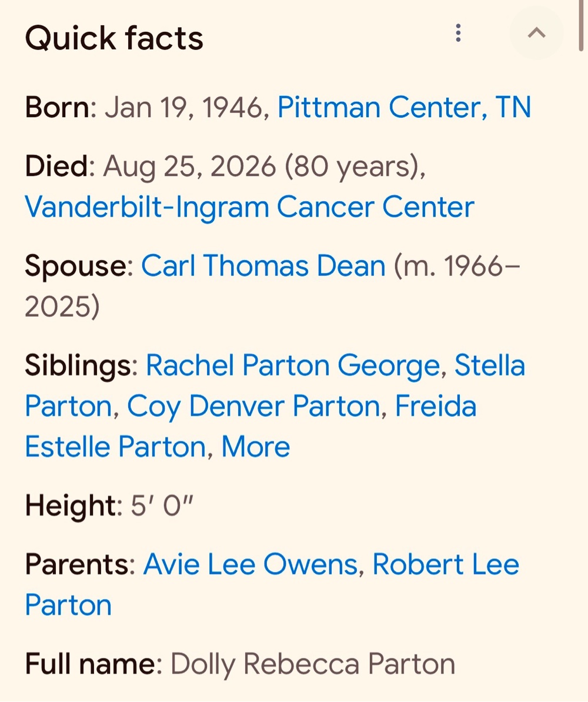Click the Spouse label
The image size is (588, 702).
point(76,267)
